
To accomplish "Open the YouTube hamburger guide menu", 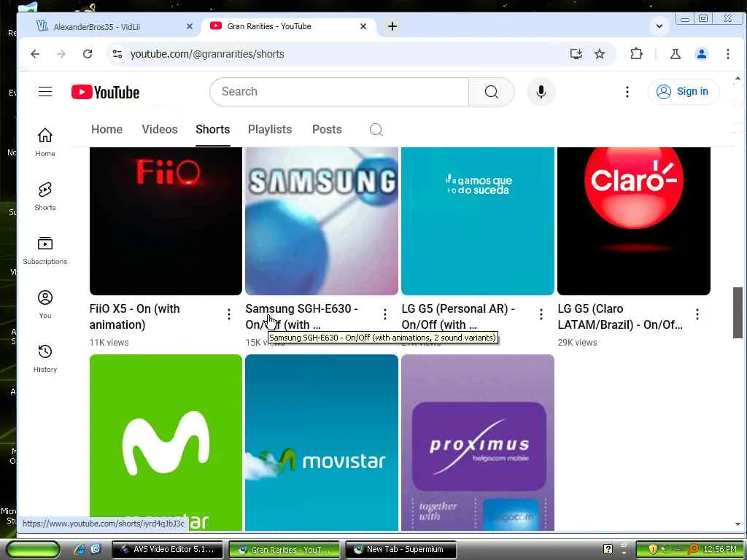I will click(x=45, y=91).
